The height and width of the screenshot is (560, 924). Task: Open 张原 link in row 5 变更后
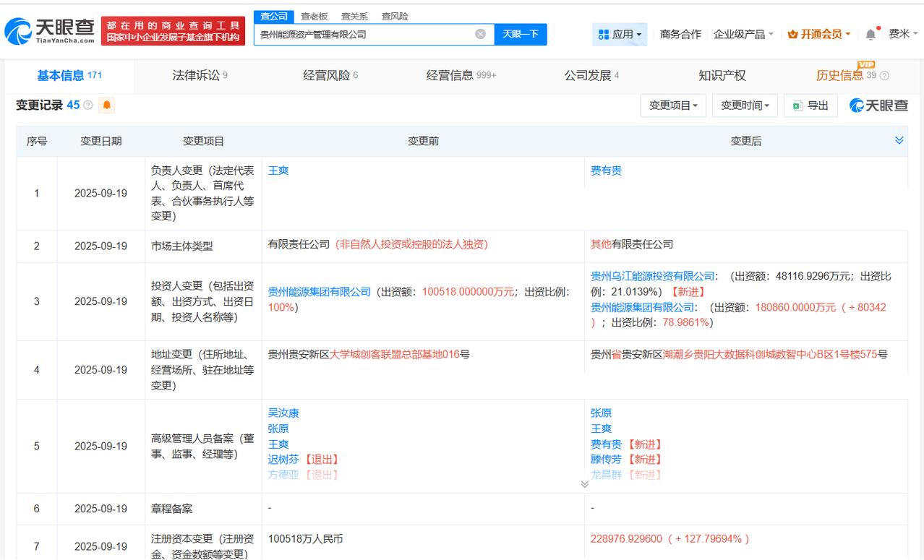[x=601, y=413]
